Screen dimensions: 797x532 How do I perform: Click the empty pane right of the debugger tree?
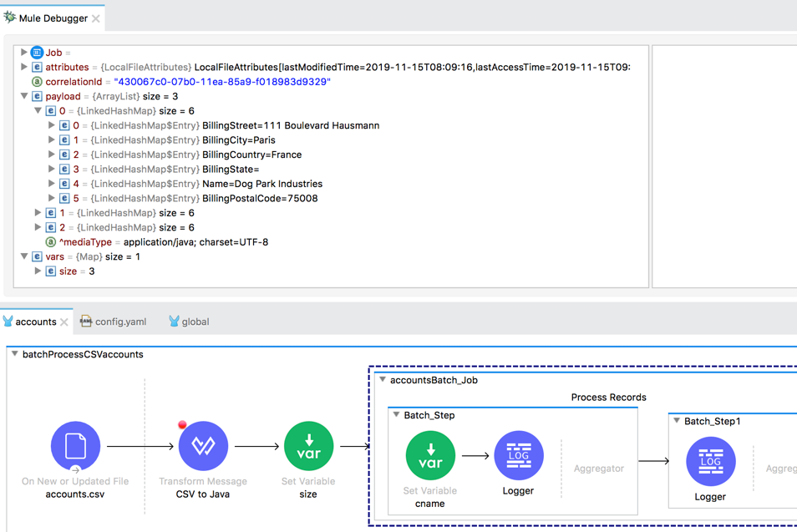coord(724,166)
